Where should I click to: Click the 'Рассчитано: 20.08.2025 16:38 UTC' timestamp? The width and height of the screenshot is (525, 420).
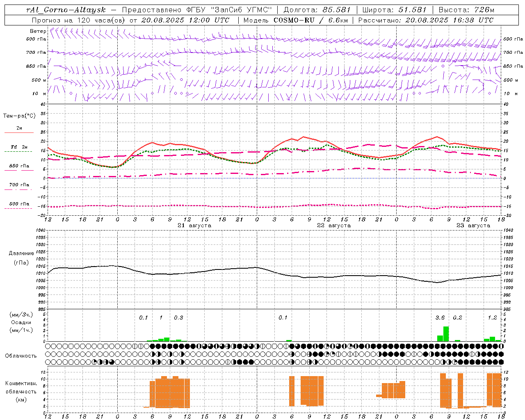(x=426, y=20)
